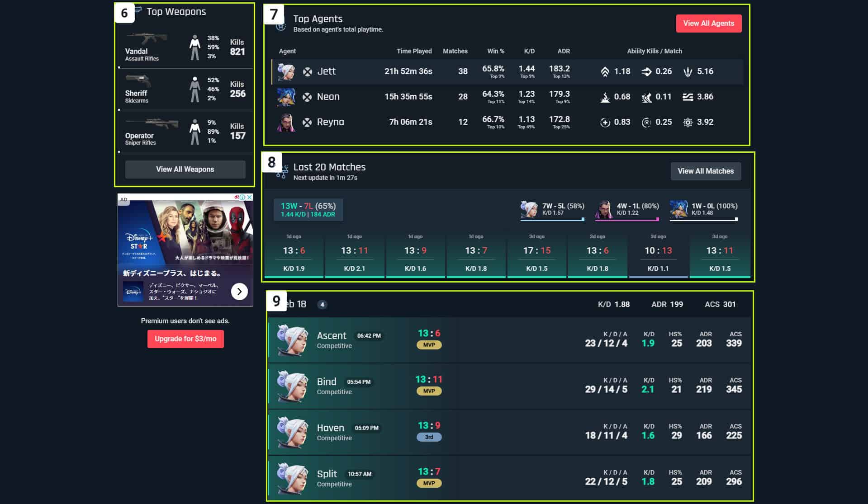Click Jett's portrait in Top Agents
The image size is (868, 504).
pos(285,71)
